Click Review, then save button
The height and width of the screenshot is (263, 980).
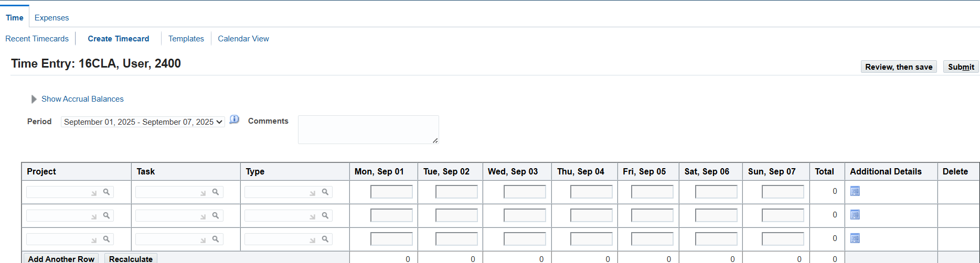tap(899, 67)
